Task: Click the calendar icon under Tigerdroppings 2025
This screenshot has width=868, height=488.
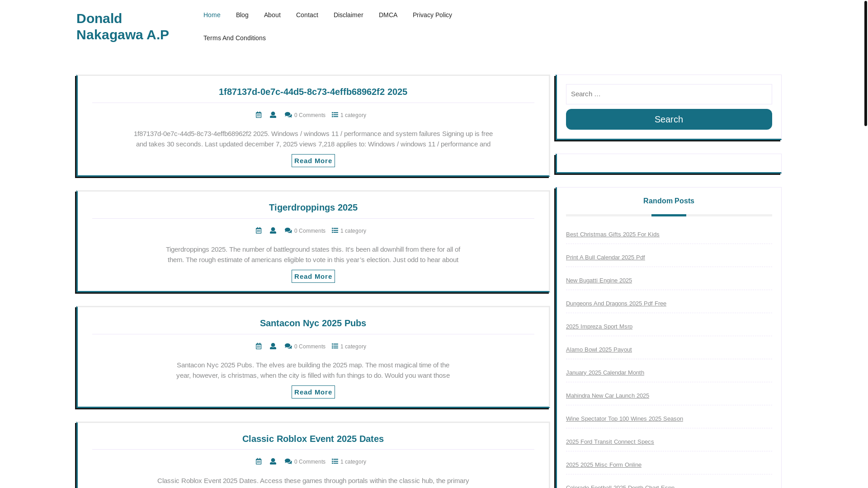Action: point(259,230)
